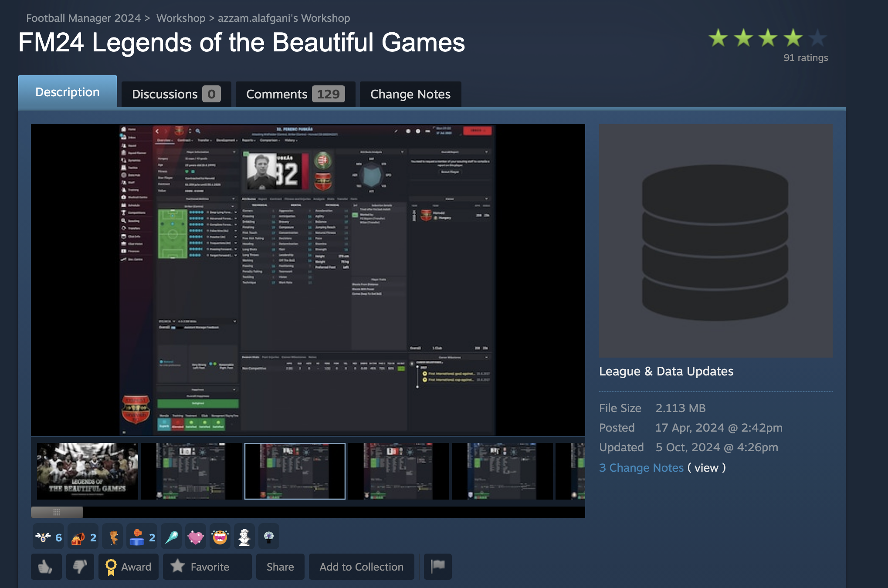
Task: Click the winged medal award reaction
Action: (48, 537)
